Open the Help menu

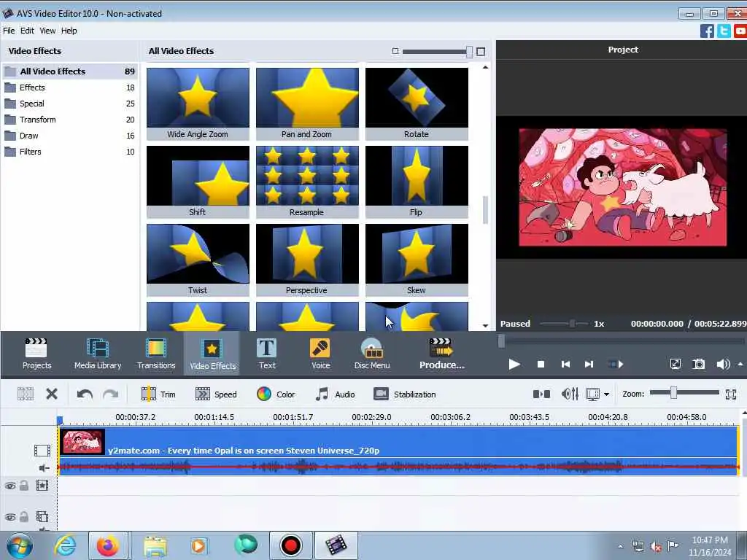[69, 31]
